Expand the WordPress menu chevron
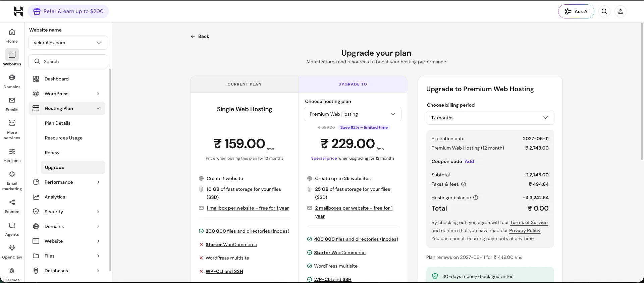This screenshot has width=644, height=283. (98, 94)
